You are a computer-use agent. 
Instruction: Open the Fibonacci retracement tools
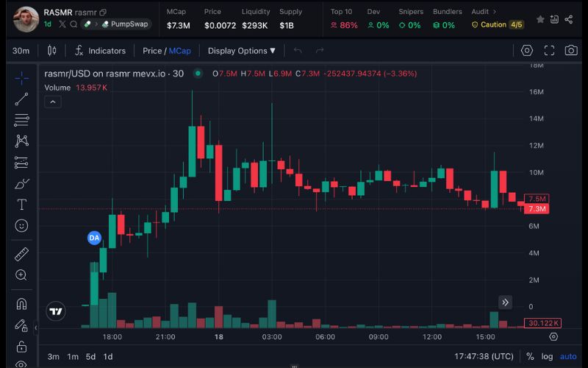tap(22, 120)
